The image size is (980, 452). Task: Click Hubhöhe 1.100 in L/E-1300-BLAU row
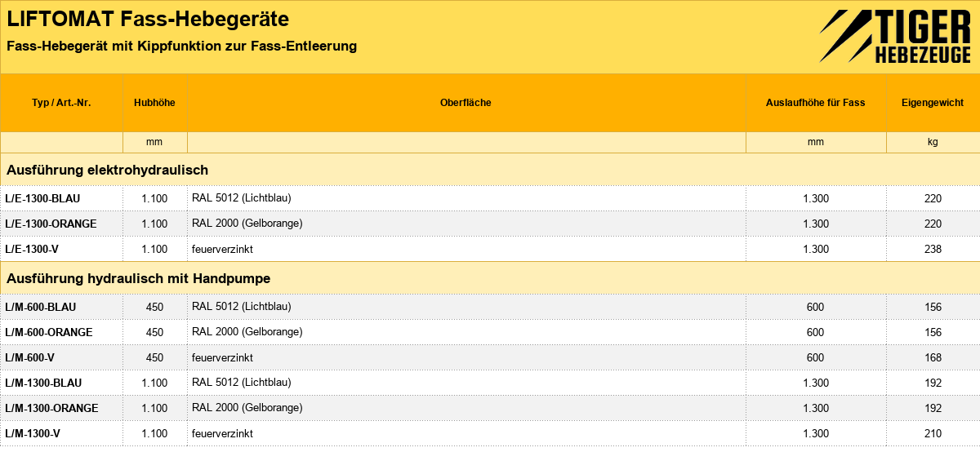[x=154, y=198]
